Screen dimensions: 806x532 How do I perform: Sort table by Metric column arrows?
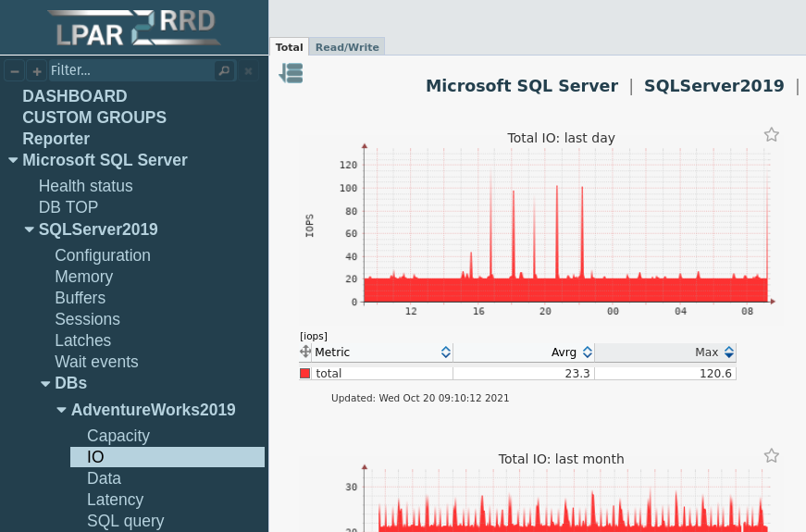(x=446, y=353)
